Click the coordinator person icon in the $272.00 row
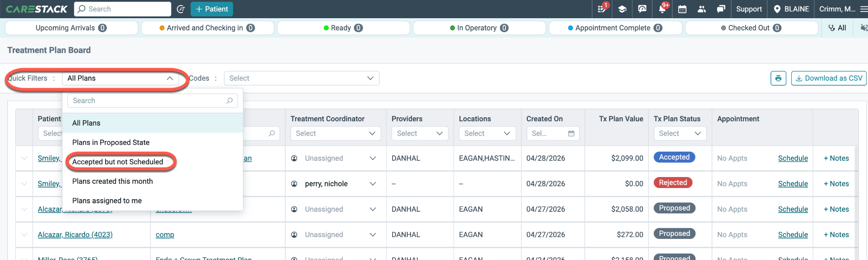 coord(294,235)
